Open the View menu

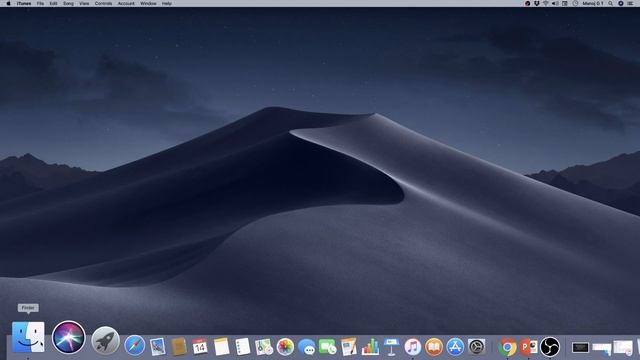click(84, 3)
